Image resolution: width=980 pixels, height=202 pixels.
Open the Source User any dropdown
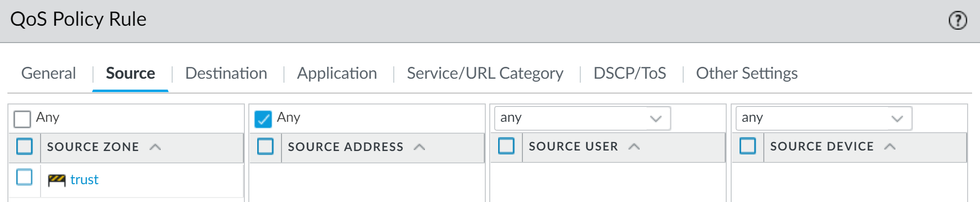(655, 119)
